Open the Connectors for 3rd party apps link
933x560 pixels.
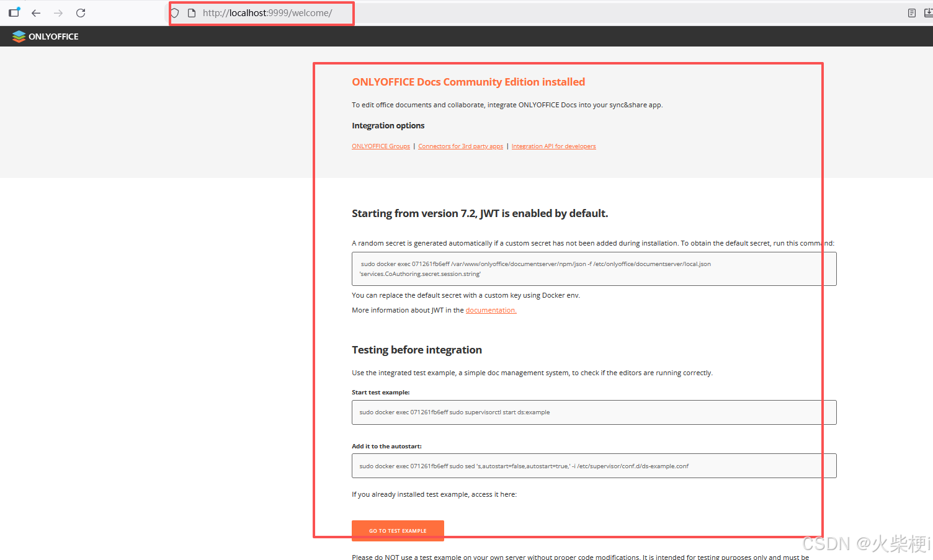(x=460, y=146)
